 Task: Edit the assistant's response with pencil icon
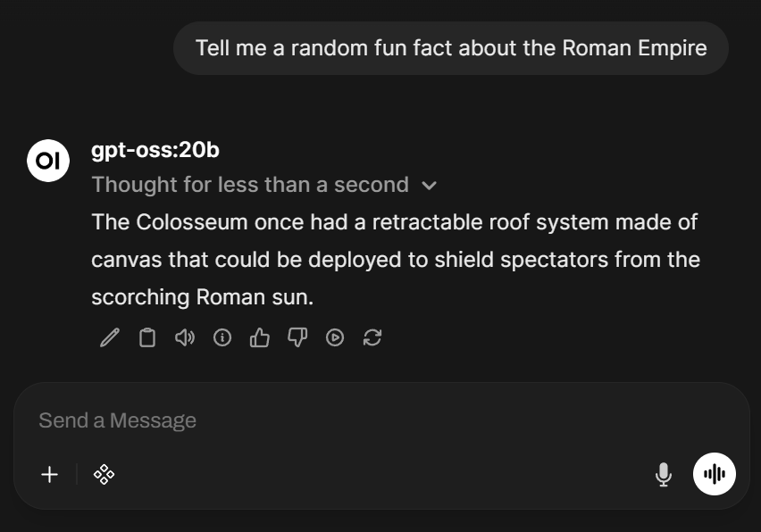(x=110, y=337)
